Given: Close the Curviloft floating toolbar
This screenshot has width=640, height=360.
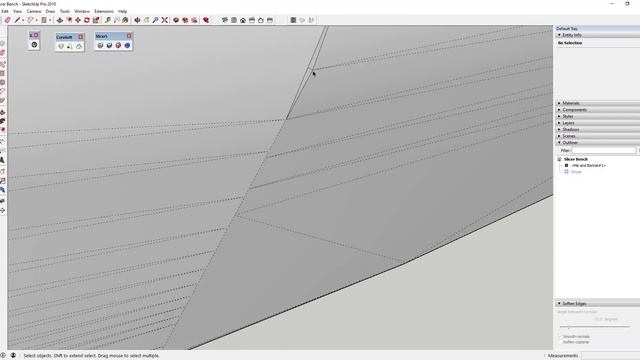Looking at the screenshot, I should point(81,37).
